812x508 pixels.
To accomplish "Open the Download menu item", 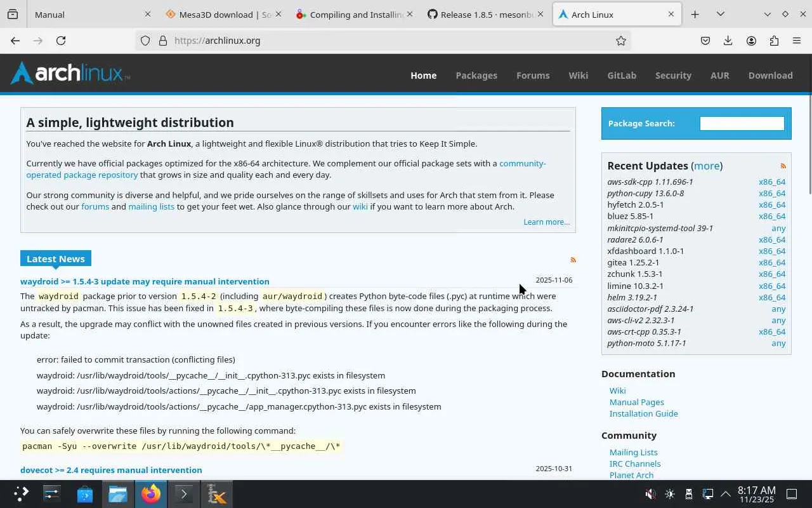I will (x=771, y=75).
